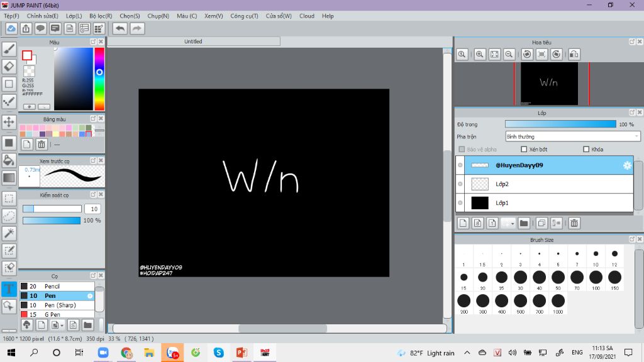Viewport: 644px width, 362px height.
Task: Click the cloud sync toolbar icon
Action: [11, 29]
